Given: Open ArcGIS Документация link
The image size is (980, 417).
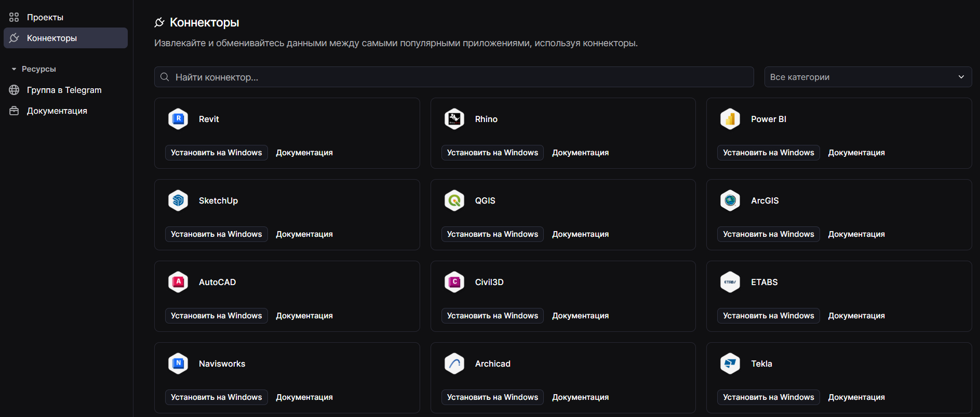Looking at the screenshot, I should [x=856, y=234].
